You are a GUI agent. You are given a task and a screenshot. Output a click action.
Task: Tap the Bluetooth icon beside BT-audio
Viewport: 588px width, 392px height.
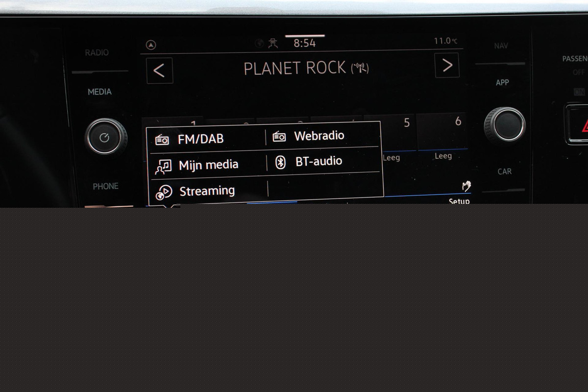point(280,163)
